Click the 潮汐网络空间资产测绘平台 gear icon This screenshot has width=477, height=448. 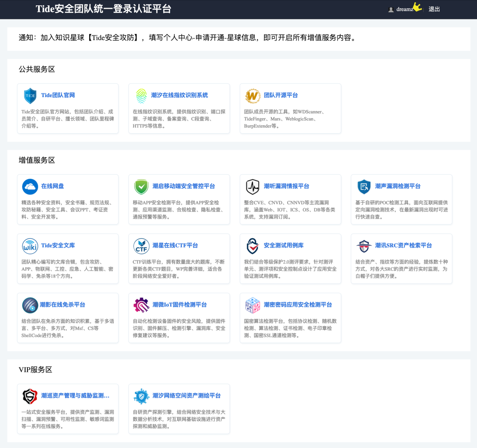(141, 396)
